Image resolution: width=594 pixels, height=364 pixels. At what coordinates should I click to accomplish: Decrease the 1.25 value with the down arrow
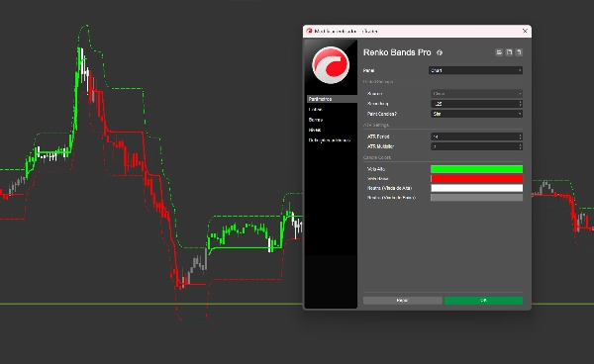click(520, 106)
